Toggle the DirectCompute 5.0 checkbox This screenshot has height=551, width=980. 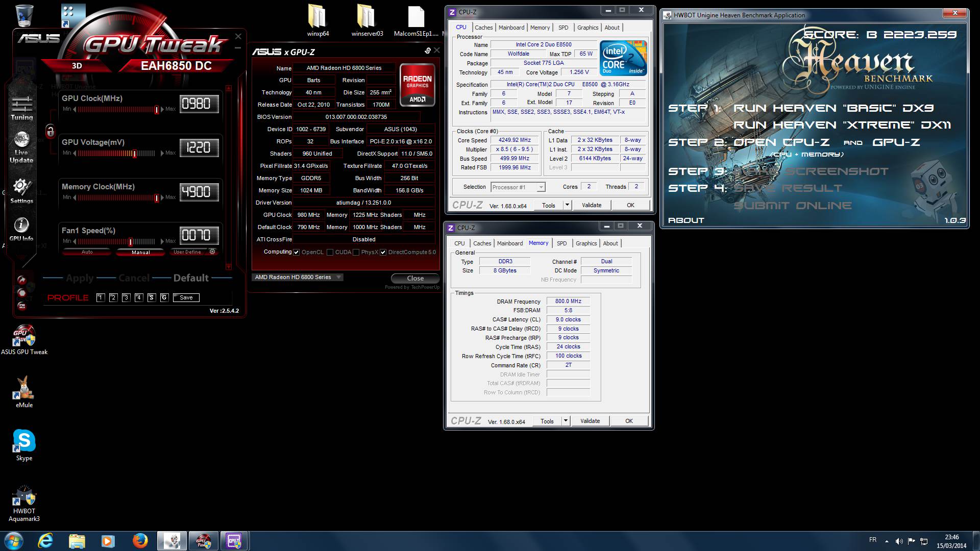point(383,252)
